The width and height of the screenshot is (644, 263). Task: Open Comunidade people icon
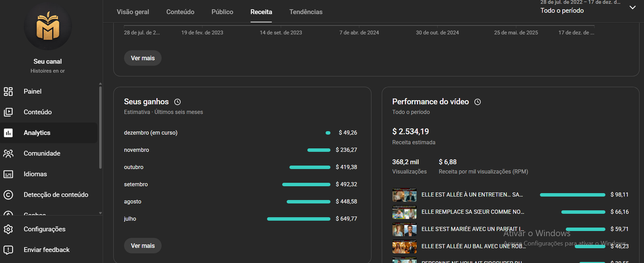pos(8,153)
